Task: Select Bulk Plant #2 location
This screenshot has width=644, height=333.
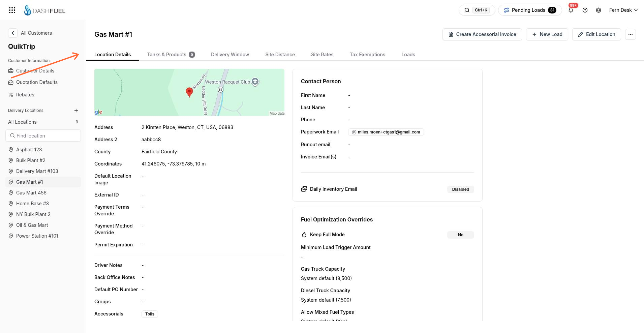Action: tap(43, 160)
